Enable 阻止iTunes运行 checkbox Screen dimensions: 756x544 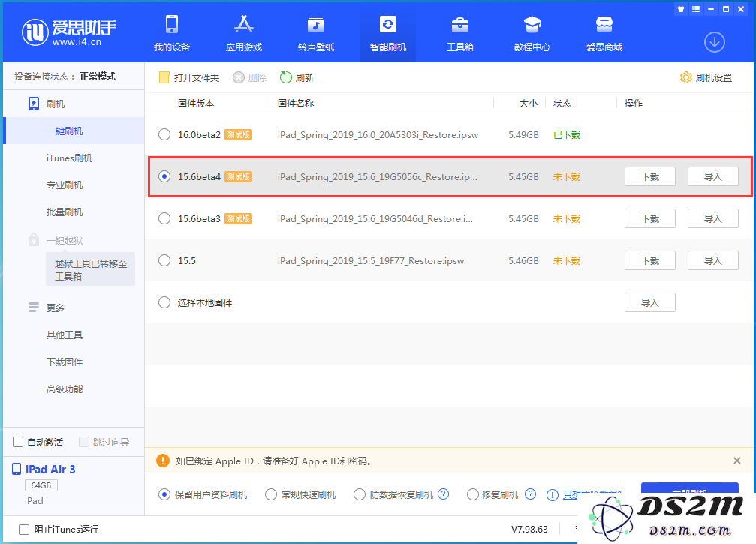(23, 530)
